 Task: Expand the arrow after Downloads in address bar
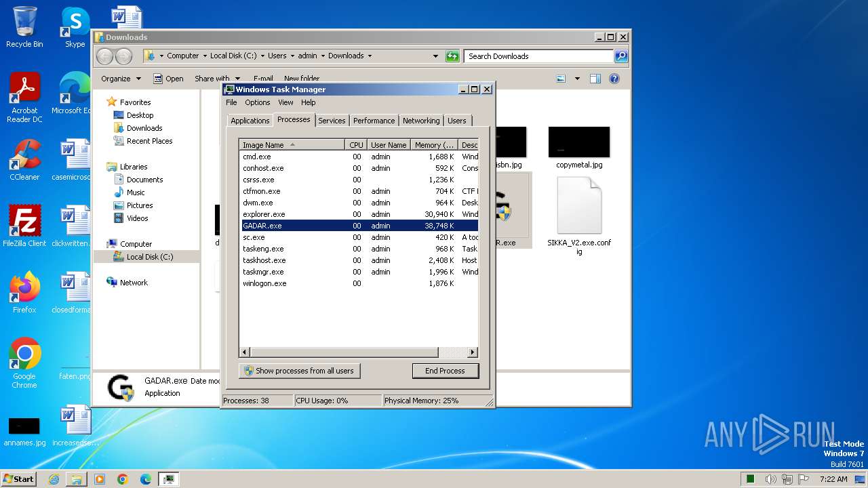pyautogui.click(x=370, y=56)
